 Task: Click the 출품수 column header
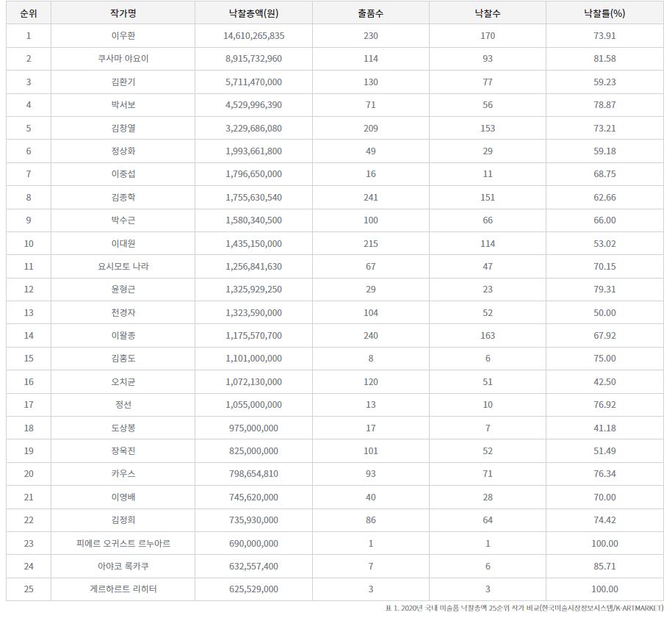[x=370, y=12]
